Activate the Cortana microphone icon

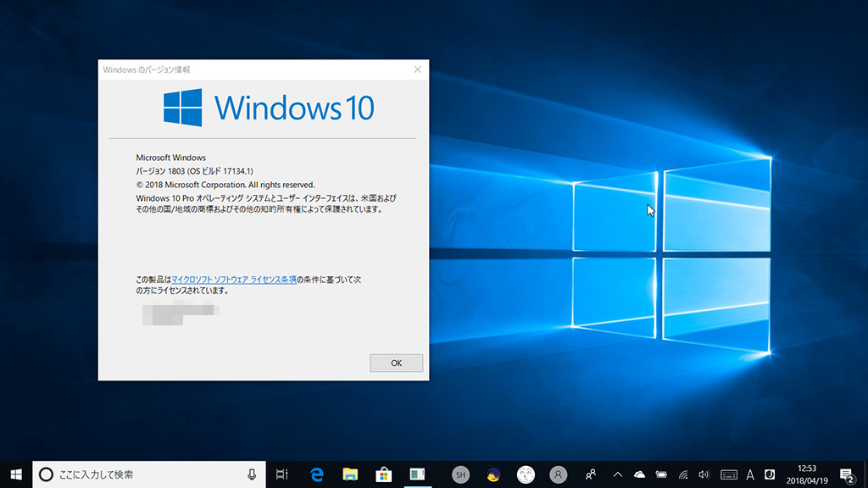[252, 474]
